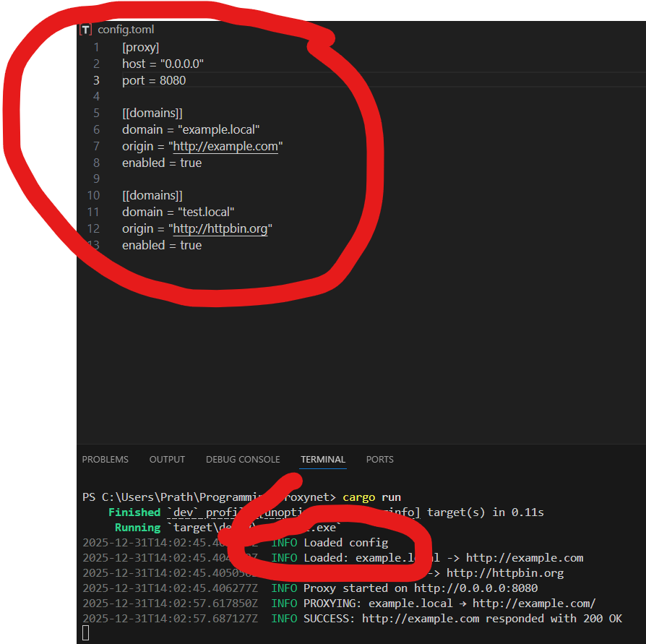Follow the http://example.com link on line 7

click(x=225, y=147)
